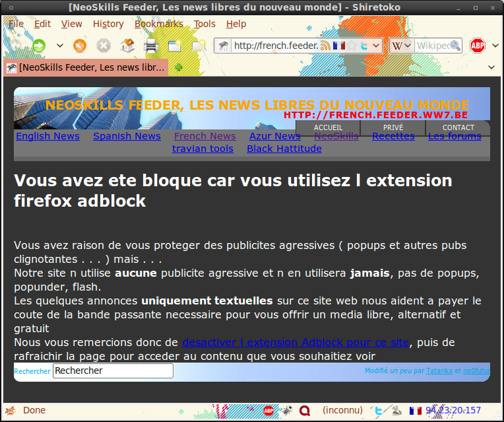This screenshot has height=422, width=504.
Task: Click the IP address 94.23.20.157
Action: tap(453, 410)
